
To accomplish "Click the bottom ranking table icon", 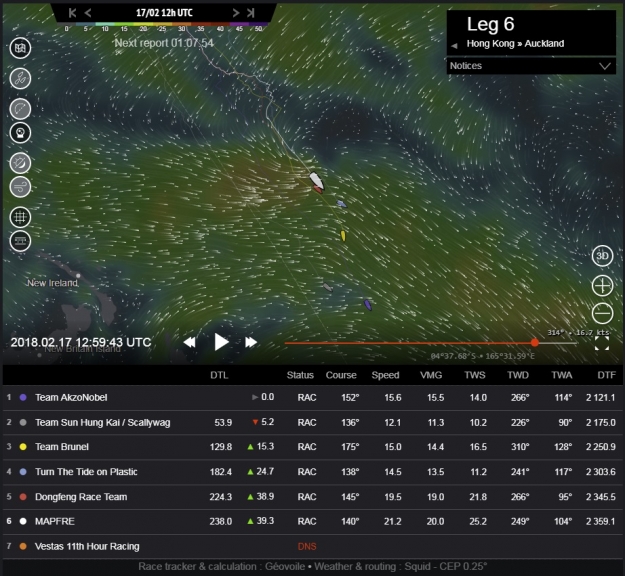I will click(20, 241).
